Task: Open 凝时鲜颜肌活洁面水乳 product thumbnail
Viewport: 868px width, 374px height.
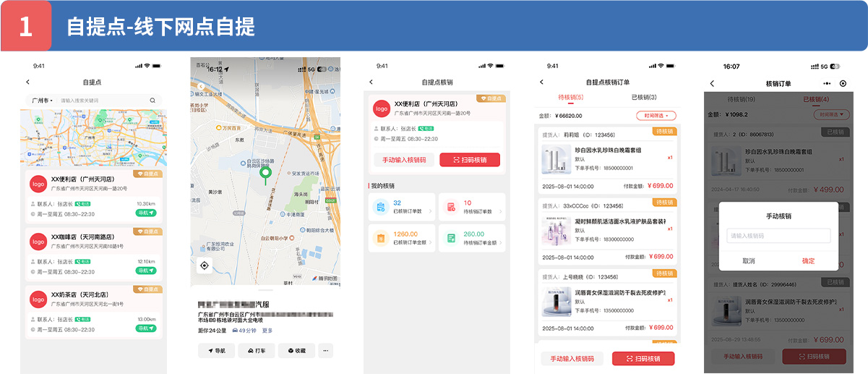Action: pos(555,230)
